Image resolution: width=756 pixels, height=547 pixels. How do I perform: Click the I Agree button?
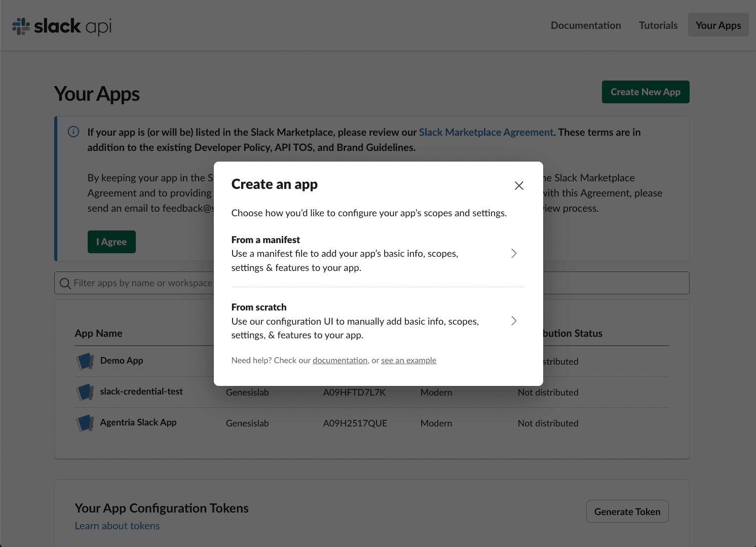click(111, 242)
